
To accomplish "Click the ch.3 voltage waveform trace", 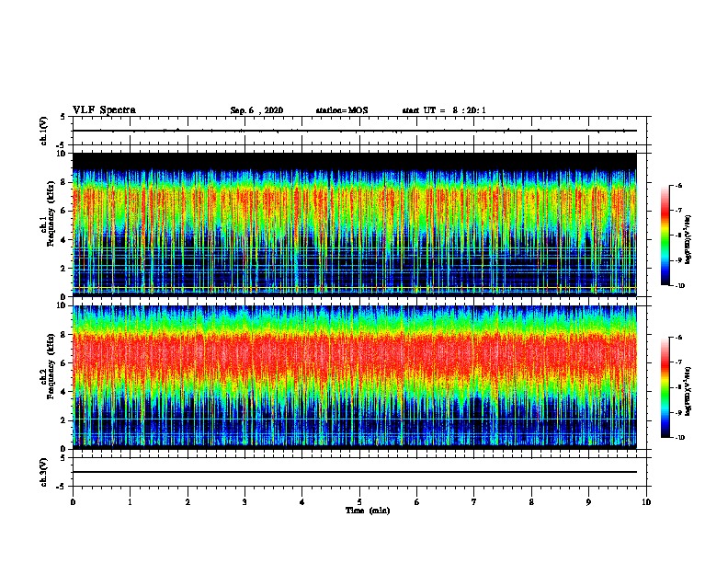I will click(x=355, y=472).
